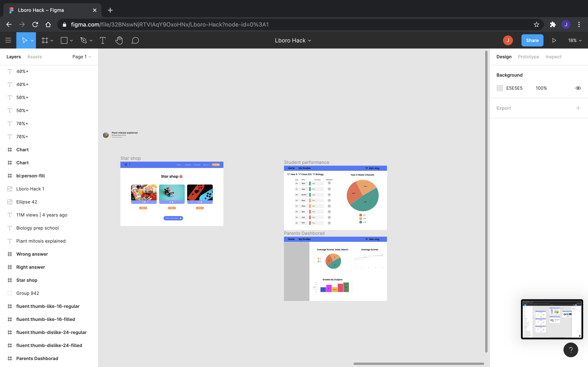The width and height of the screenshot is (588, 367).
Task: Select the Move tool arrow
Action: 24,40
